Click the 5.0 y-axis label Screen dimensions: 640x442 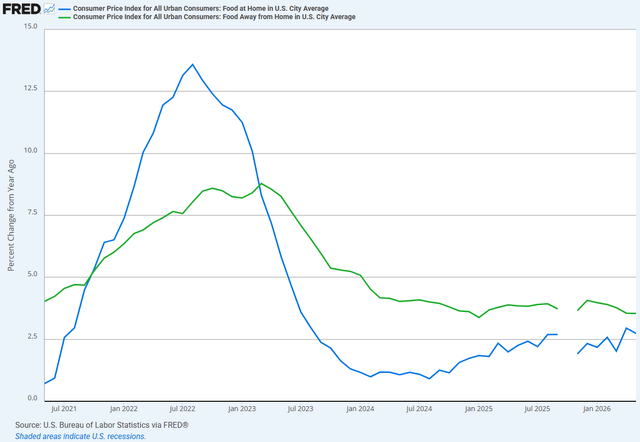[32, 275]
